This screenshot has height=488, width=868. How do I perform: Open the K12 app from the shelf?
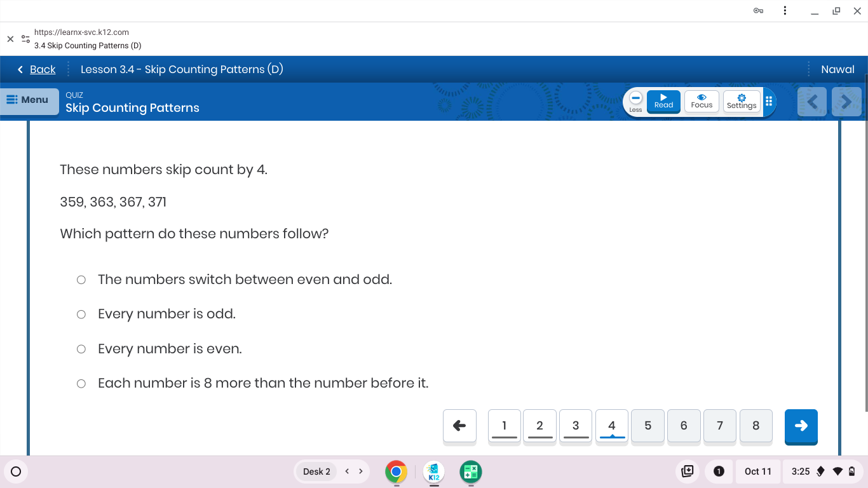(433, 471)
